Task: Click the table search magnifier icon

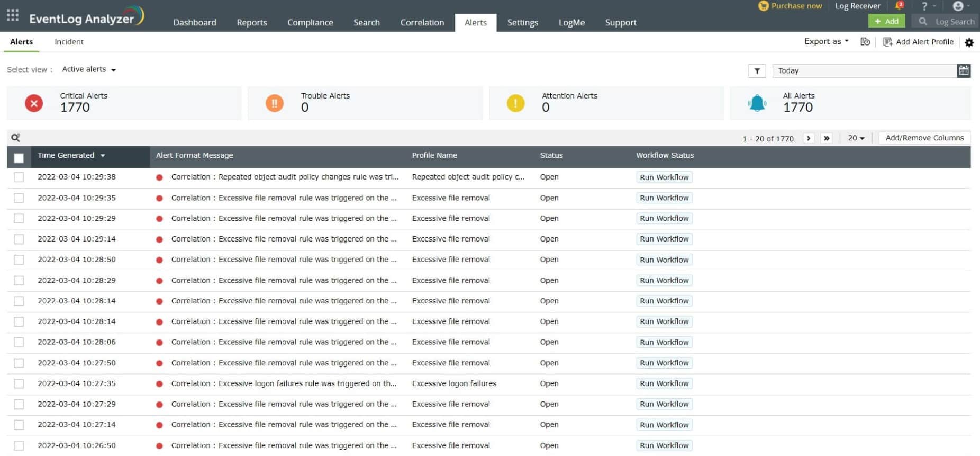Action: [x=16, y=138]
